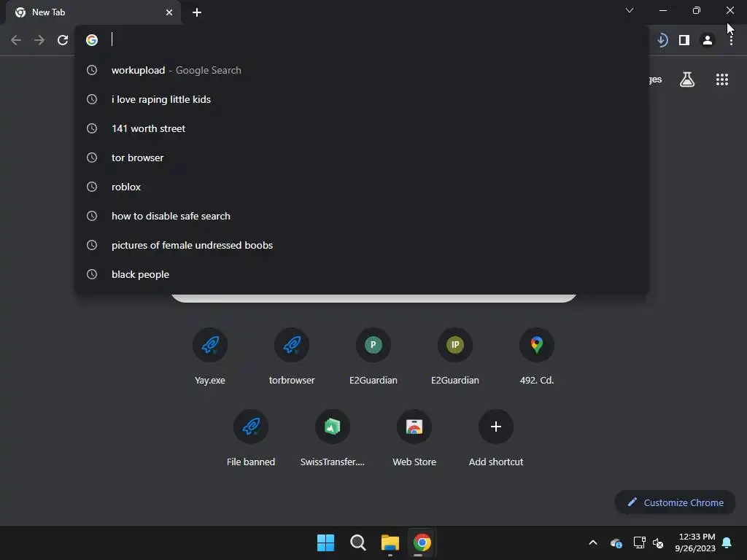
Task: Click Add shortcut
Action: tap(496, 438)
